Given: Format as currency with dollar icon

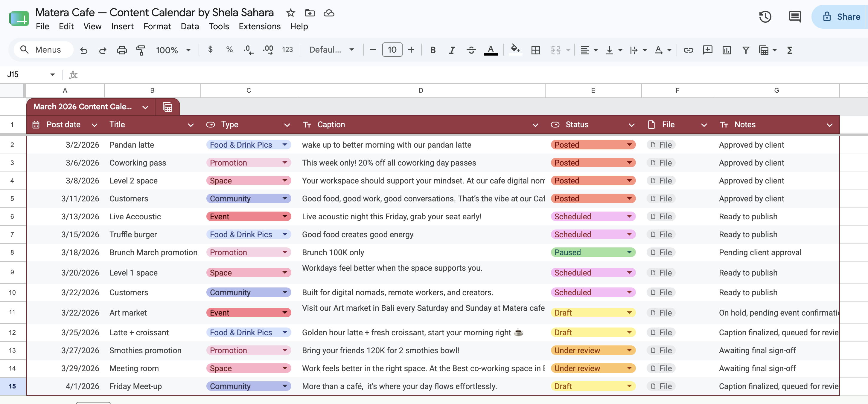Looking at the screenshot, I should [x=210, y=50].
